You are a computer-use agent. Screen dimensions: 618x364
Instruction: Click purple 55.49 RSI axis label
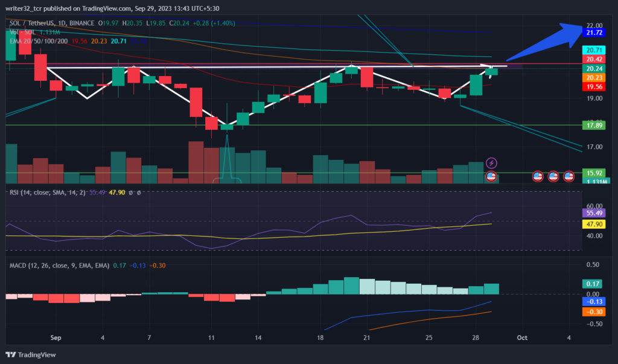tap(594, 213)
